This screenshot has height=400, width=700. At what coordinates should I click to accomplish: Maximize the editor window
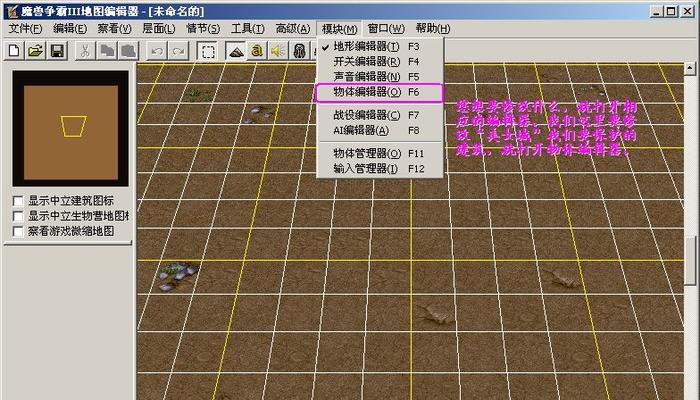click(x=671, y=11)
